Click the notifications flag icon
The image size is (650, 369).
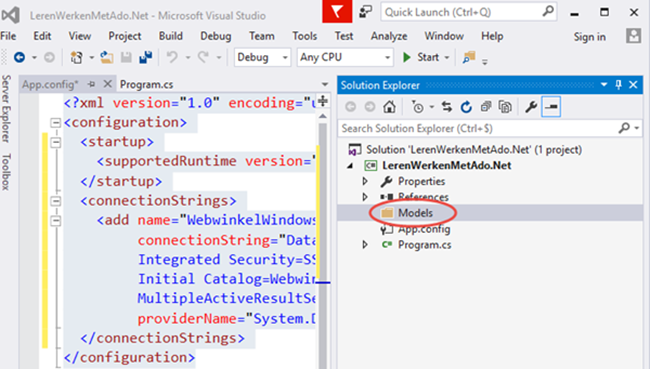click(x=337, y=12)
